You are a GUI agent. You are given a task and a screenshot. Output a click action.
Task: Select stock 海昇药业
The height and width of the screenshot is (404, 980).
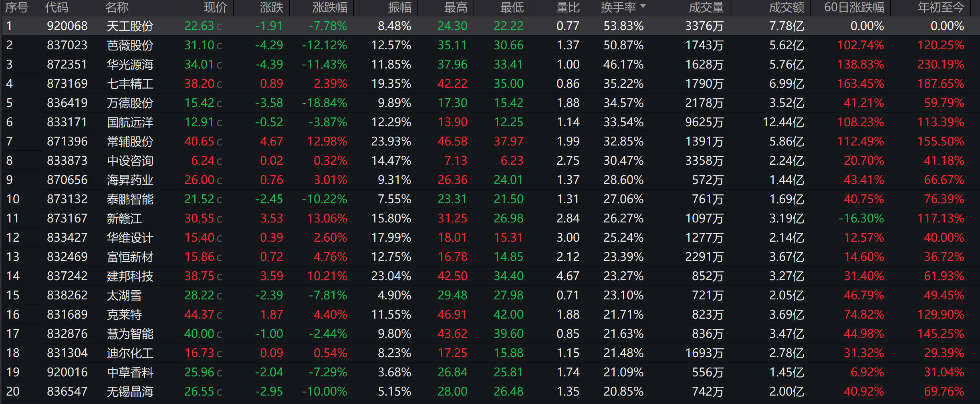pos(130,180)
